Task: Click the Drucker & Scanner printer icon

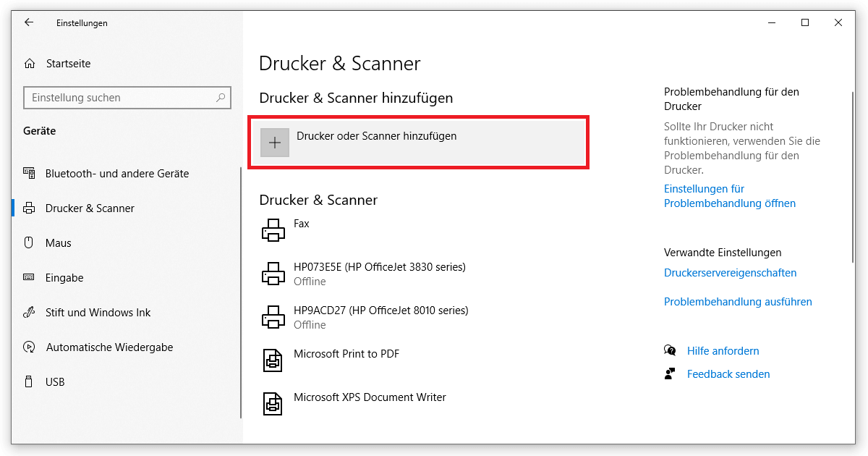Action: click(x=30, y=208)
